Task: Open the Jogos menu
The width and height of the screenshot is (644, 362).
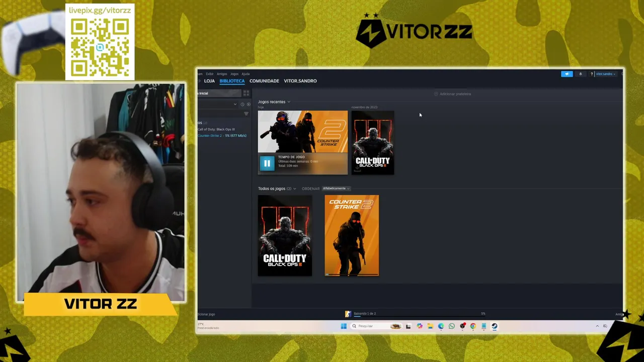Action: [x=234, y=74]
